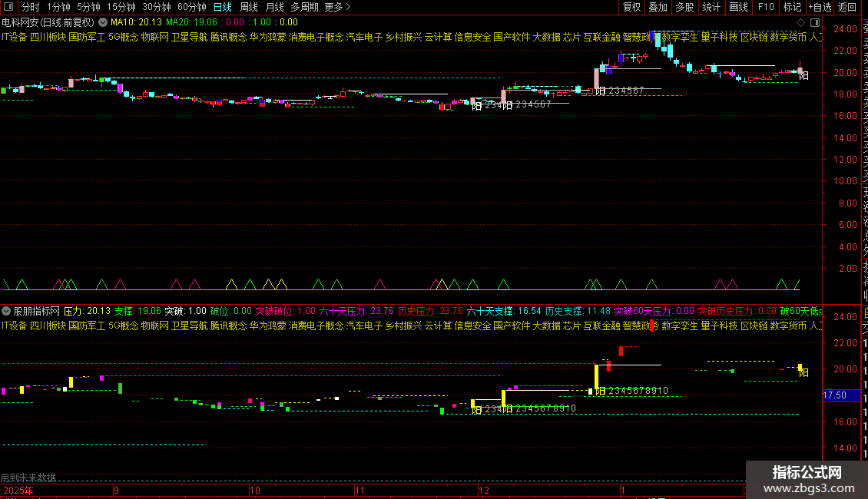Open dropdown beside 股朋指标网 indicator name
Viewport: 868px width, 499px height.
tap(6, 312)
